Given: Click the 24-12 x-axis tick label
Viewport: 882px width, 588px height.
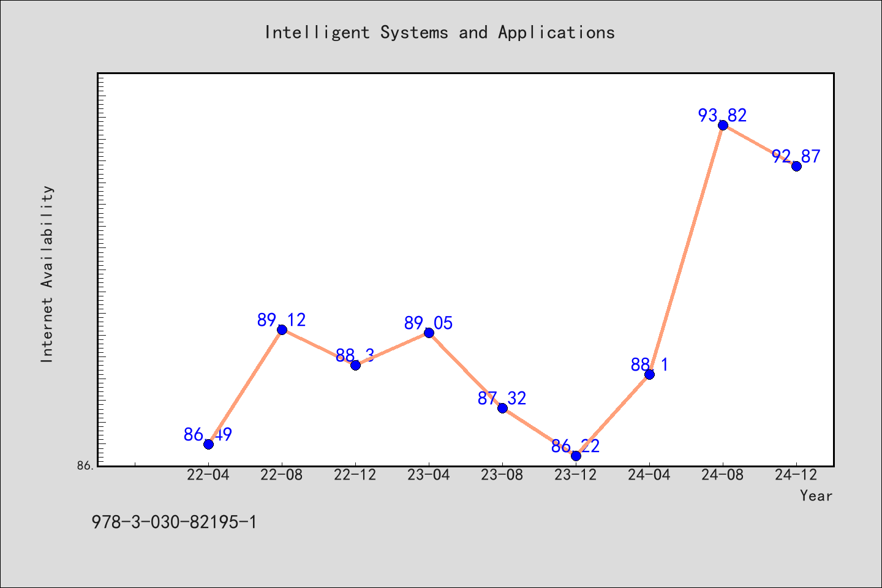Looking at the screenshot, I should coord(796,475).
